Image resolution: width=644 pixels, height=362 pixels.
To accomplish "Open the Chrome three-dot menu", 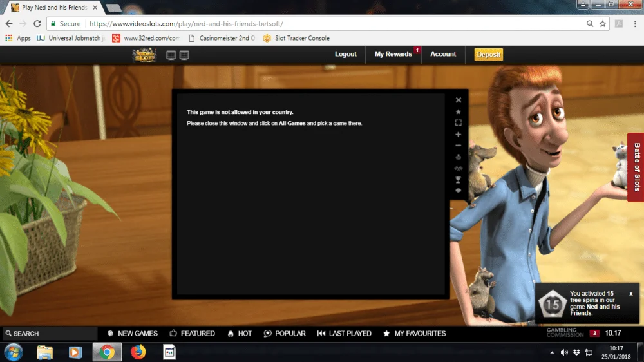I will (635, 23).
